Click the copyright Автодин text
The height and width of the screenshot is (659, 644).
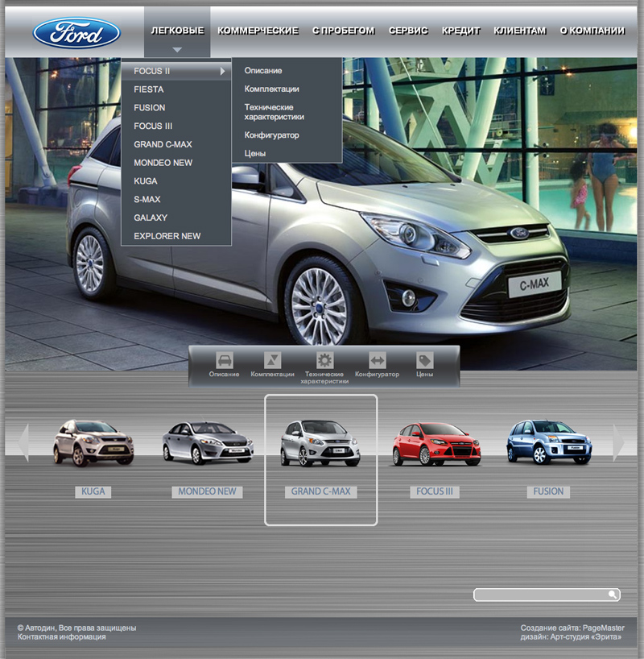pyautogui.click(x=76, y=628)
